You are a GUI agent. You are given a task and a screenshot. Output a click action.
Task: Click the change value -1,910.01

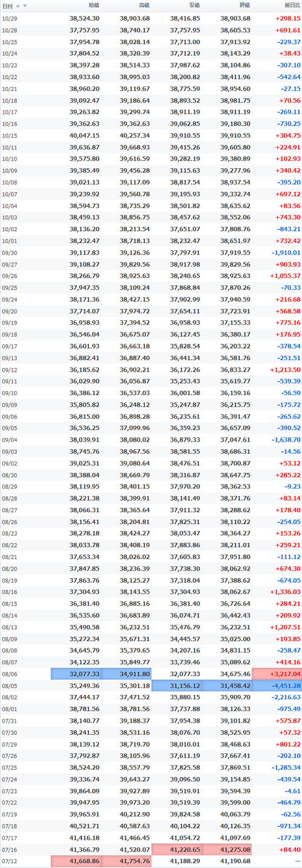286,253
